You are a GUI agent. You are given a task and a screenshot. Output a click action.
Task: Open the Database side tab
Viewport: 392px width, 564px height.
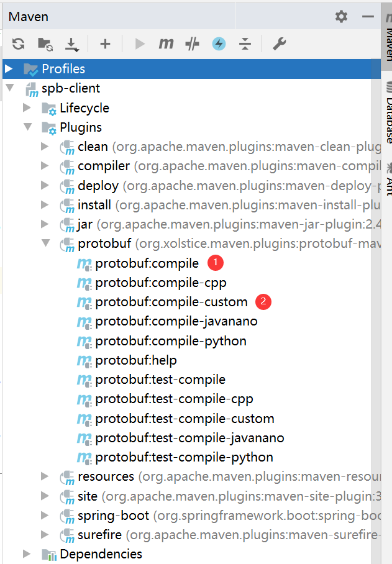(388, 112)
